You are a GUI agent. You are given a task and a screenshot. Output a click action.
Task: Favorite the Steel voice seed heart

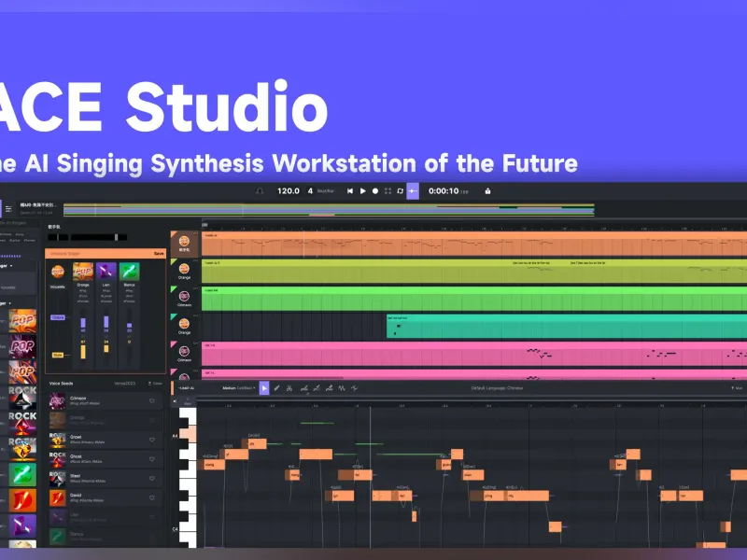pyautogui.click(x=152, y=479)
